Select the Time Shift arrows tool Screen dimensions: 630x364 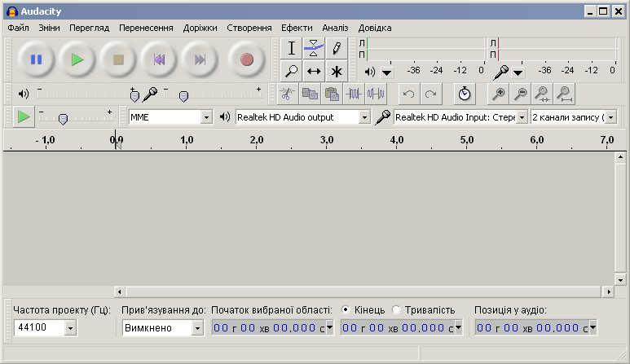pyautogui.click(x=314, y=72)
